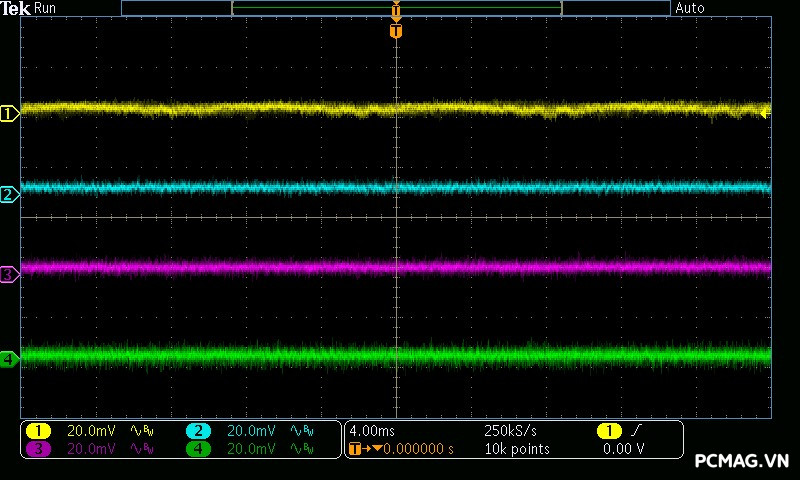Toggle the yellow channel 1 badge
The image size is (800, 480).
[x=38, y=431]
